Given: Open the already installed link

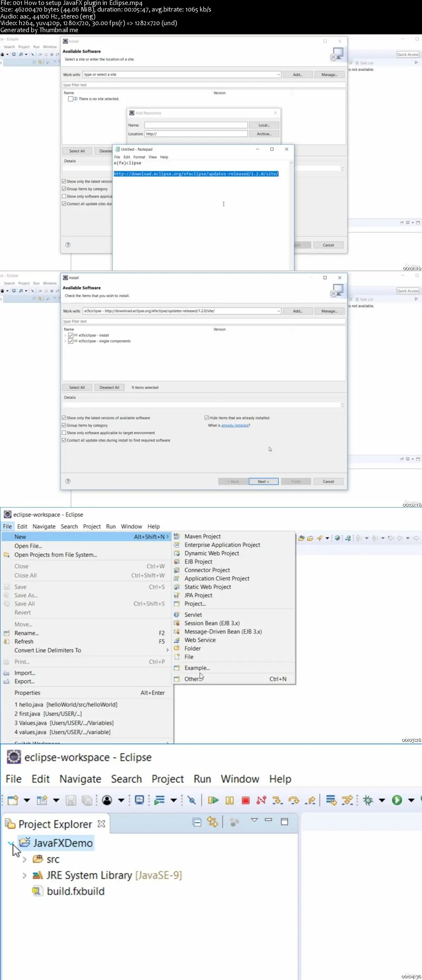Looking at the screenshot, I should click(235, 425).
